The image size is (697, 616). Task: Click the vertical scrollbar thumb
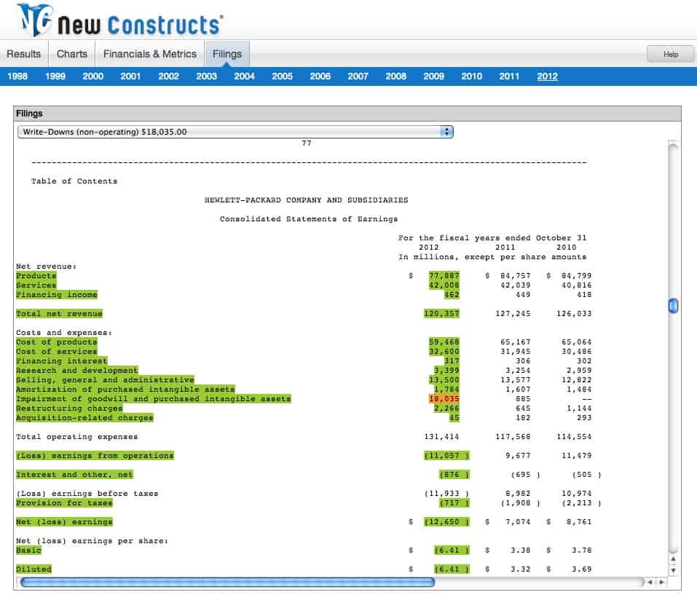[674, 306]
